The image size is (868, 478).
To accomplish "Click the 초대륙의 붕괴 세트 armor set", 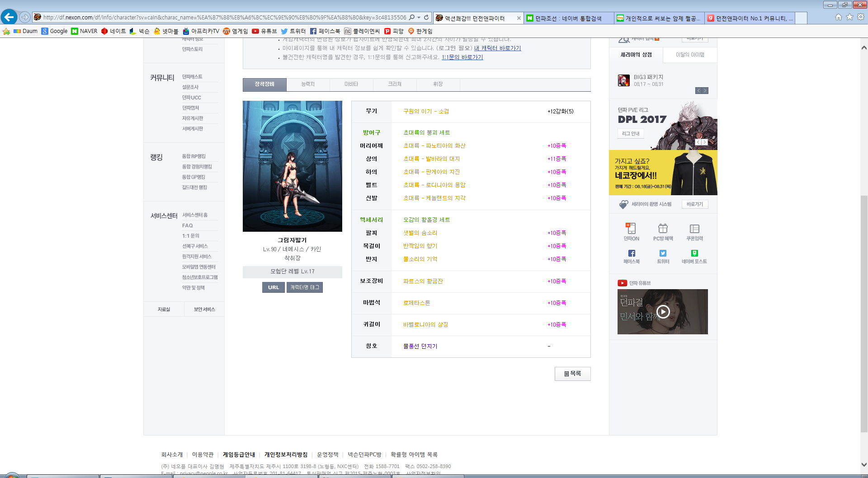I will [x=426, y=132].
